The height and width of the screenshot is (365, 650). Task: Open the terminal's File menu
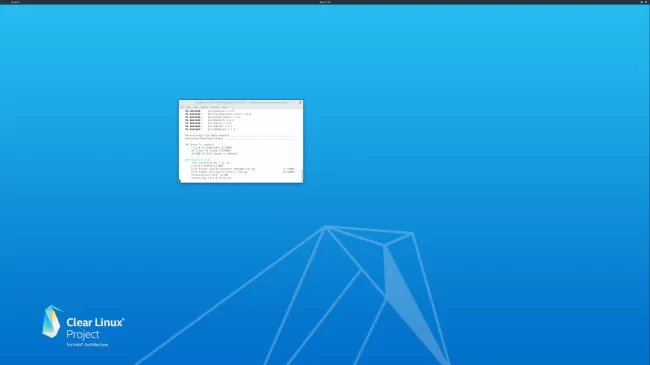pos(182,107)
